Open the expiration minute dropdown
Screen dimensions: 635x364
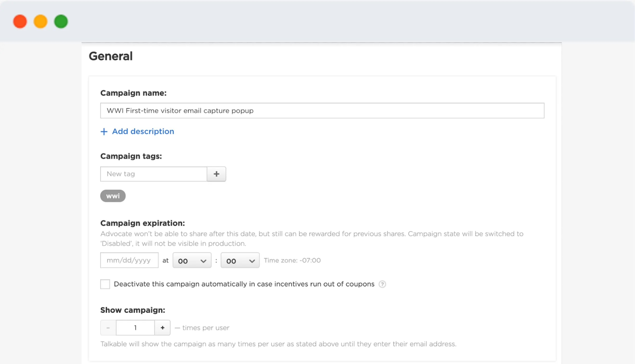(x=240, y=261)
